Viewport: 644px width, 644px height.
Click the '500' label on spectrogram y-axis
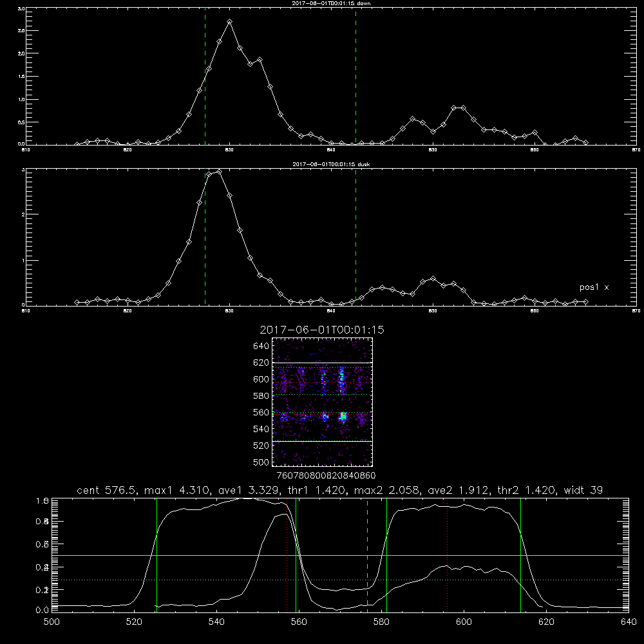(261, 462)
